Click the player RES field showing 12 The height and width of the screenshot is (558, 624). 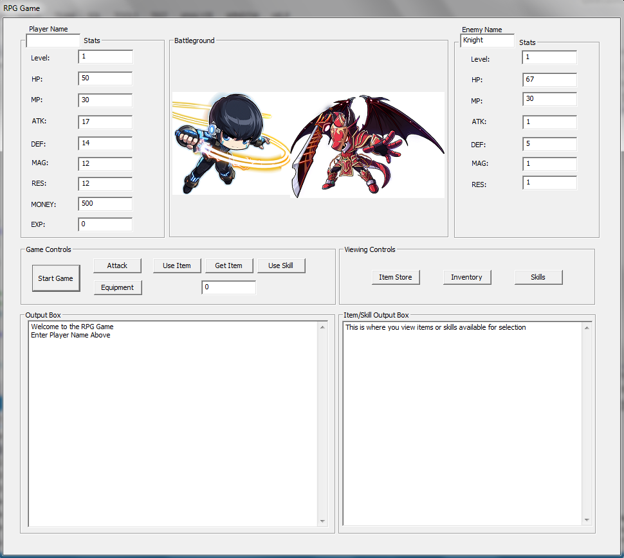click(x=105, y=183)
